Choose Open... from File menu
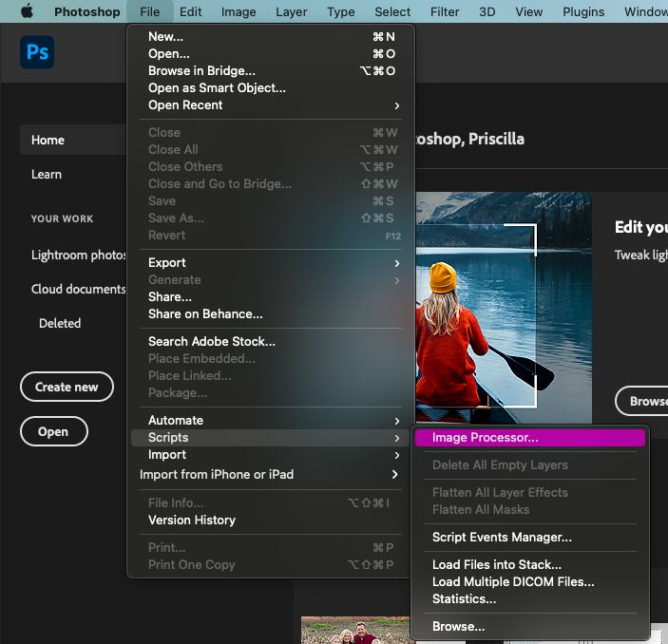The height and width of the screenshot is (644, 668). [x=271, y=53]
